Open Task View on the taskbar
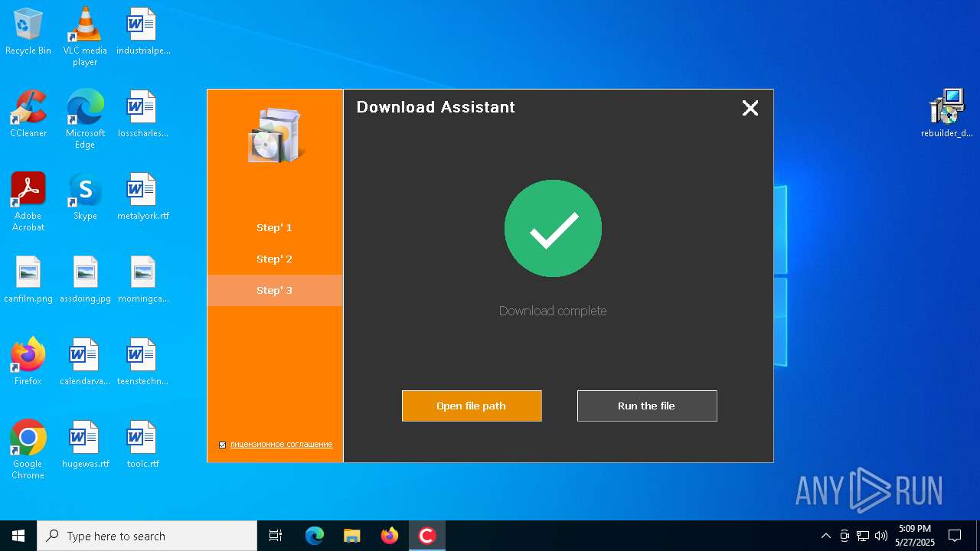This screenshot has width=980, height=551. [276, 536]
